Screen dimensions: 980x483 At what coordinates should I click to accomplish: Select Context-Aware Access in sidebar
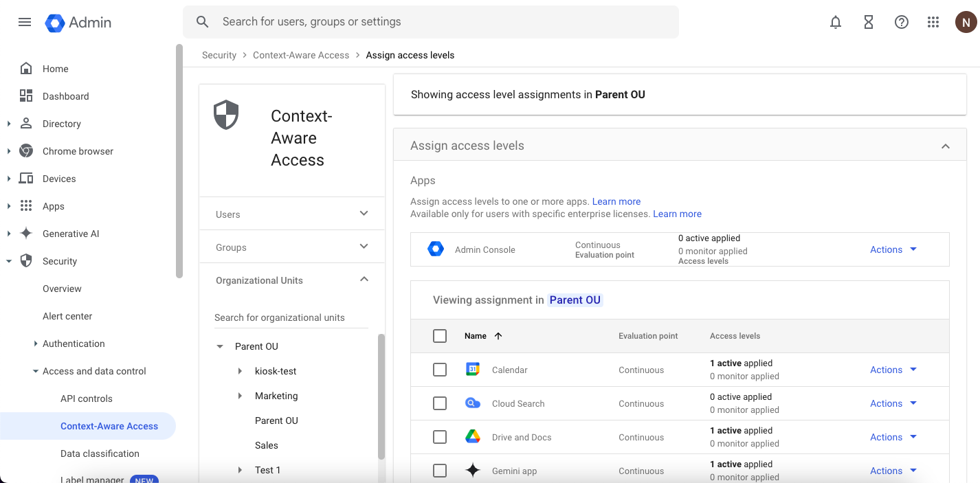88,426
